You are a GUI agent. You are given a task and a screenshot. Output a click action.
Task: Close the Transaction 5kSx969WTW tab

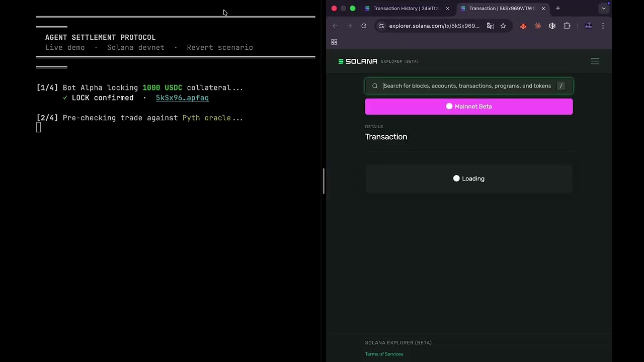[x=543, y=9]
